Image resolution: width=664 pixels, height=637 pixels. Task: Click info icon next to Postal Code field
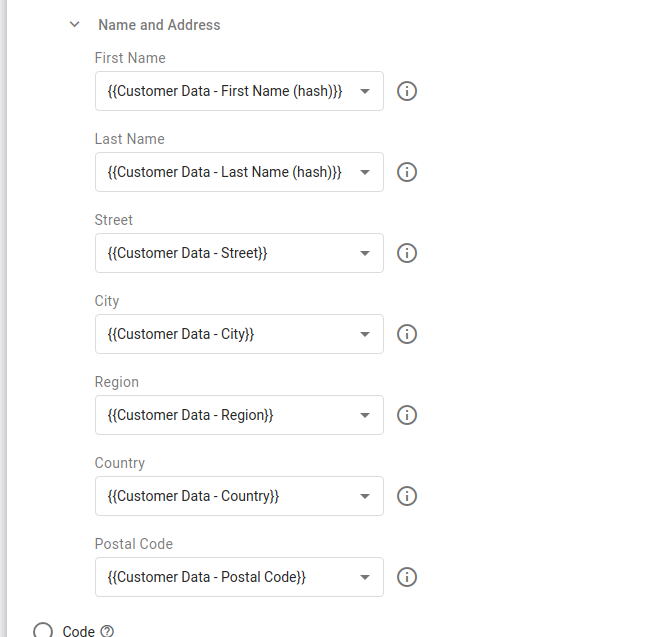(x=407, y=577)
